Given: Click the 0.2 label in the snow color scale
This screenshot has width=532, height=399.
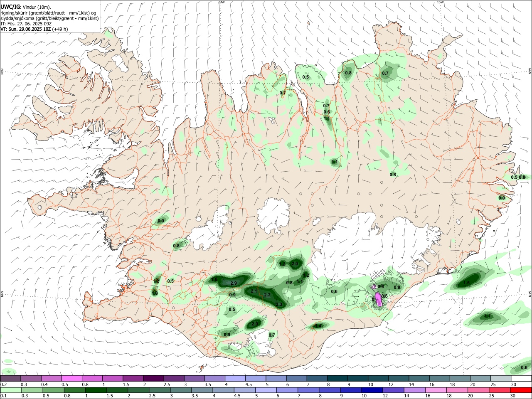Looking at the screenshot, I should pos(4,384).
